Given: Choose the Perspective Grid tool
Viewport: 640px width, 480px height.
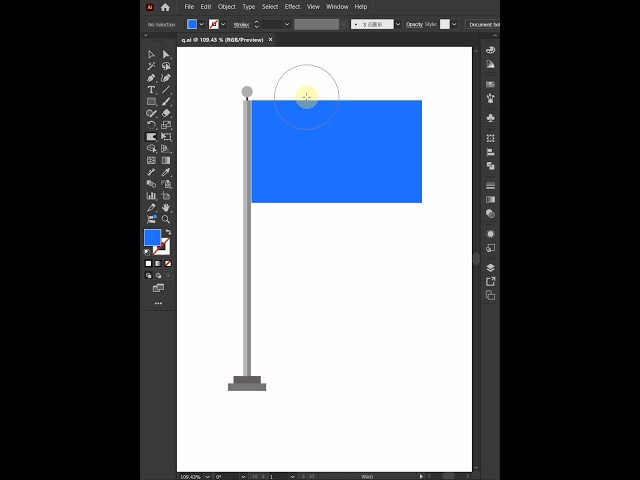Looking at the screenshot, I should tap(166, 149).
